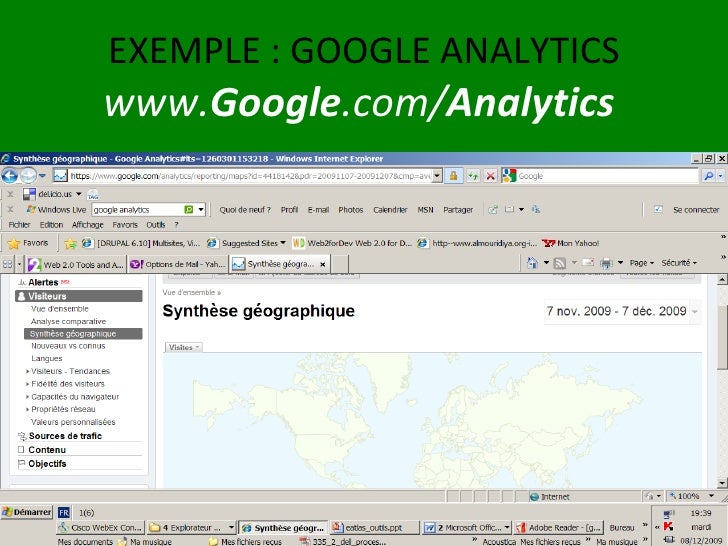The height and width of the screenshot is (546, 728).
Task: Click the URL address bar field
Action: (250, 176)
